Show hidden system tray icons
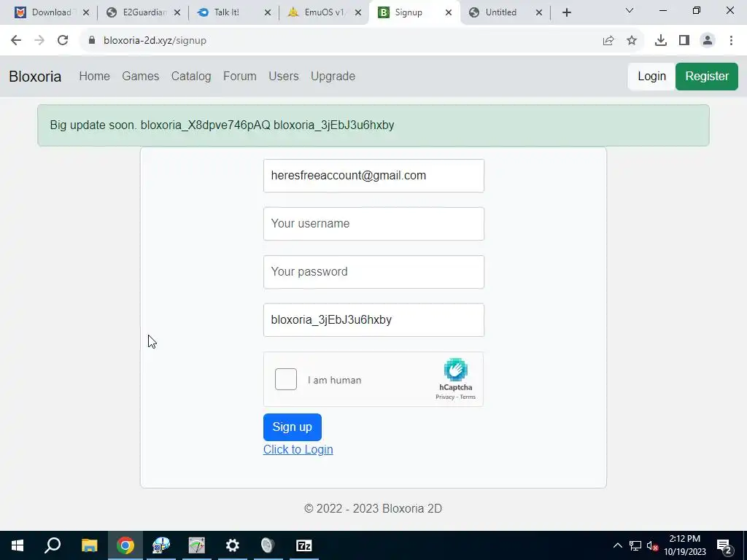The width and height of the screenshot is (747, 560). pyautogui.click(x=617, y=545)
